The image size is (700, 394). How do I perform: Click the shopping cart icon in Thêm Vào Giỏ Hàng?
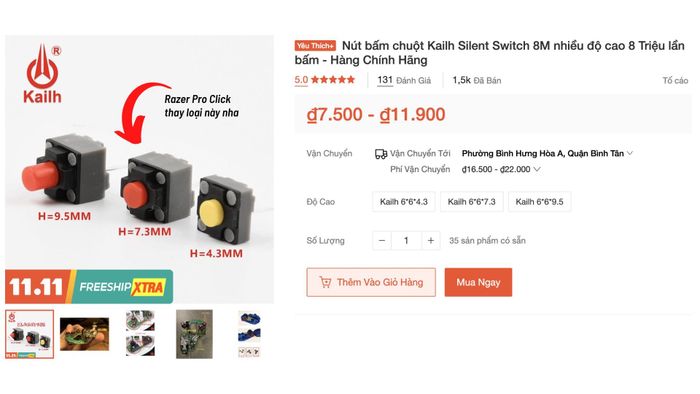click(325, 282)
